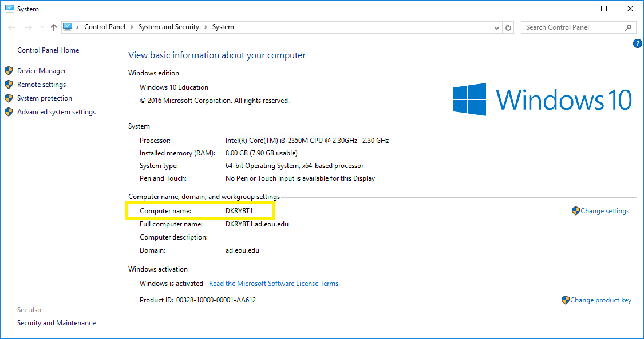Open the address bar history dropdown
Screen dimensions: 644x339
496,27
